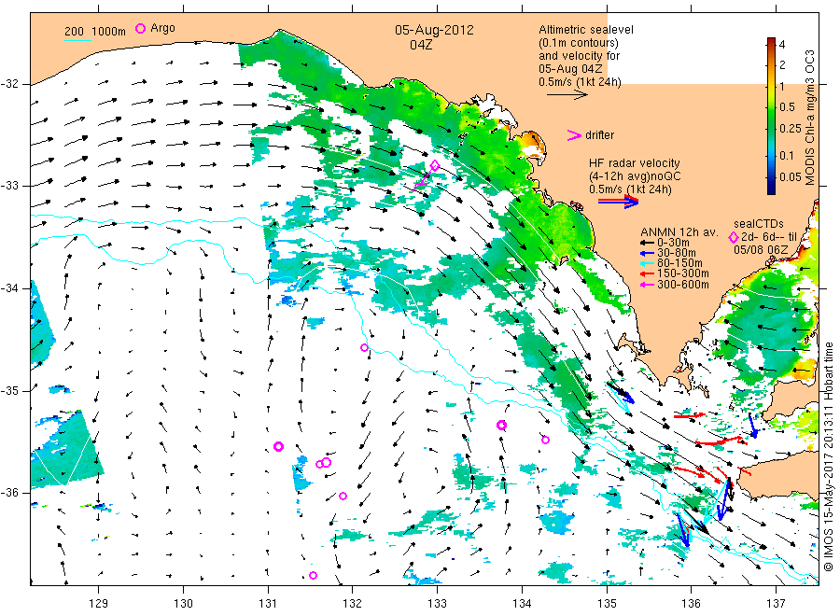The width and height of the screenshot is (840, 616).
Task: Click the '-34' latitude axis label
Action: [9, 288]
